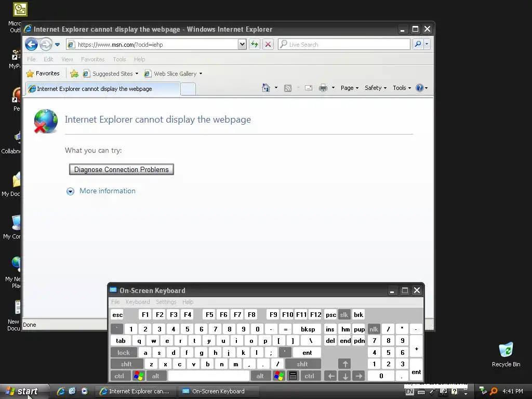This screenshot has width=532, height=399.
Task: Open On-Screen Keyboard's Keyboard menu
Action: point(137,302)
